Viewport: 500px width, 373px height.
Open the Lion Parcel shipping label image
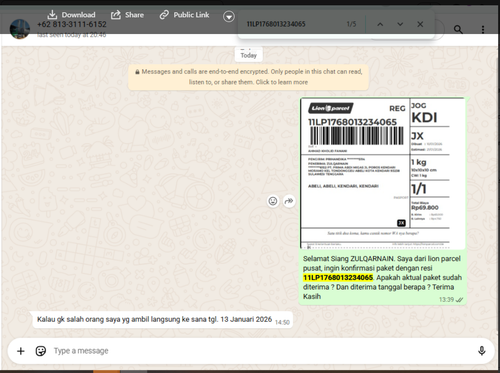tap(383, 173)
